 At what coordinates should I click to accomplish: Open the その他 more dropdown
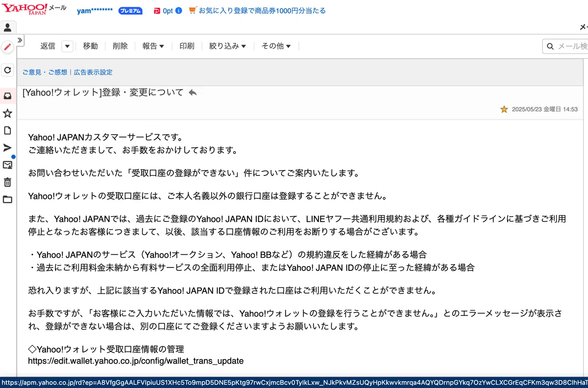click(276, 46)
